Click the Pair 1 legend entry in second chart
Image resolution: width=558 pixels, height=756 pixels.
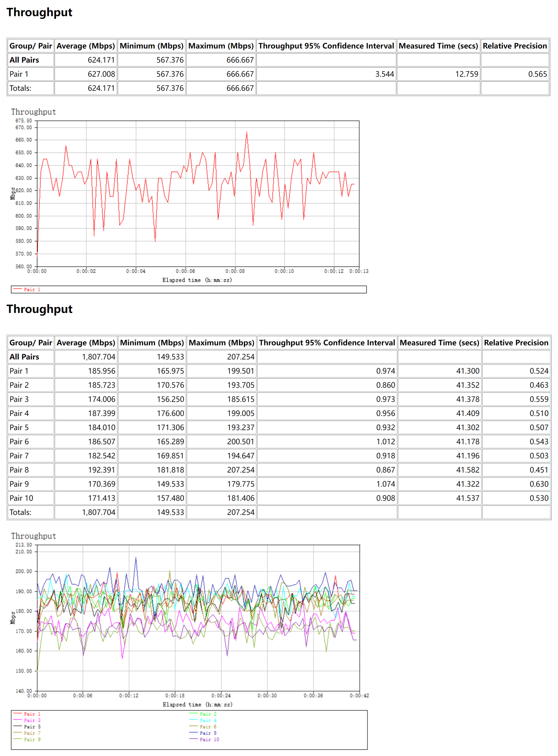[32, 714]
